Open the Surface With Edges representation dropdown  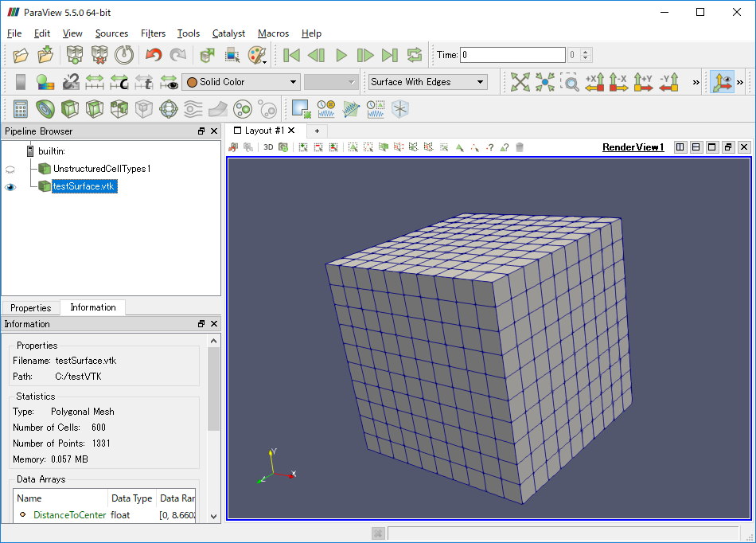point(427,82)
